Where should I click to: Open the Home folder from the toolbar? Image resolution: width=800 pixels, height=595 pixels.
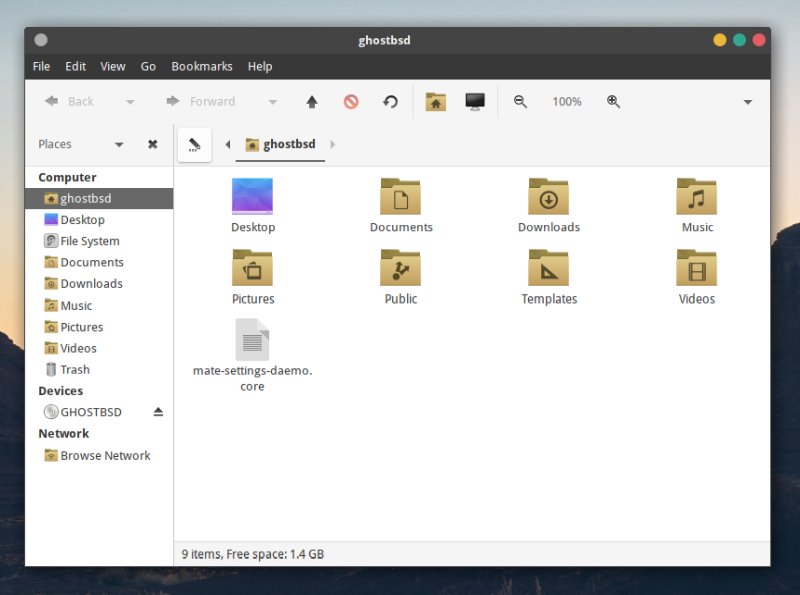[435, 101]
